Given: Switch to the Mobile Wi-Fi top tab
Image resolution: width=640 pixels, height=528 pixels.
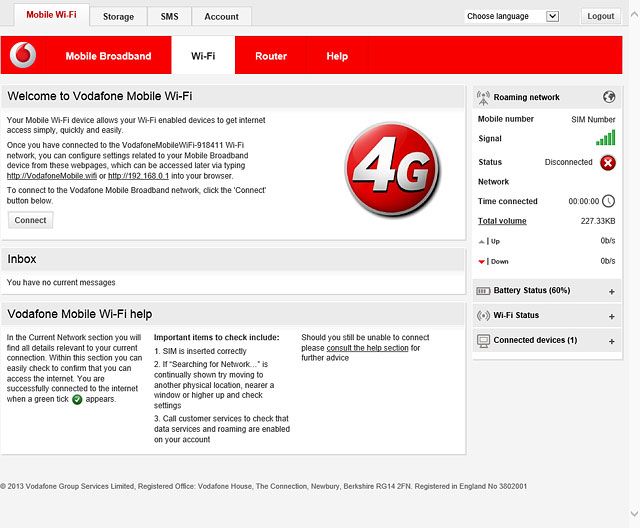Looking at the screenshot, I should click(51, 15).
